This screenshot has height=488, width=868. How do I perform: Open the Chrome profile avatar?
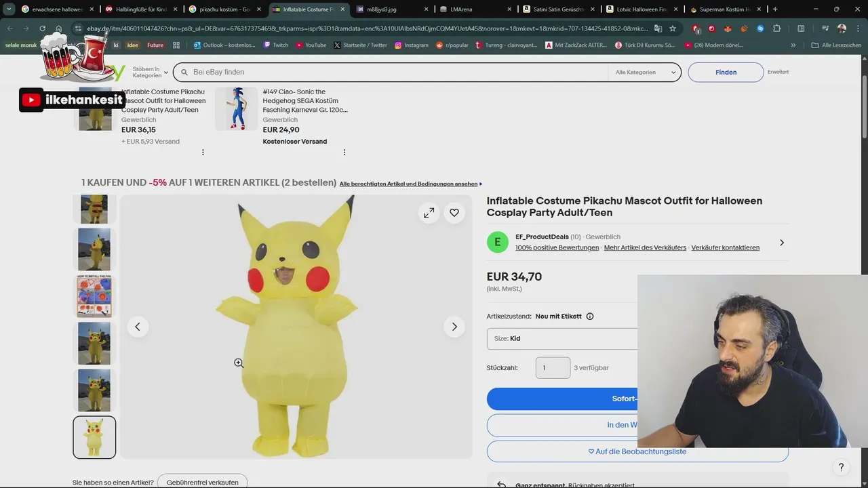pos(842,28)
